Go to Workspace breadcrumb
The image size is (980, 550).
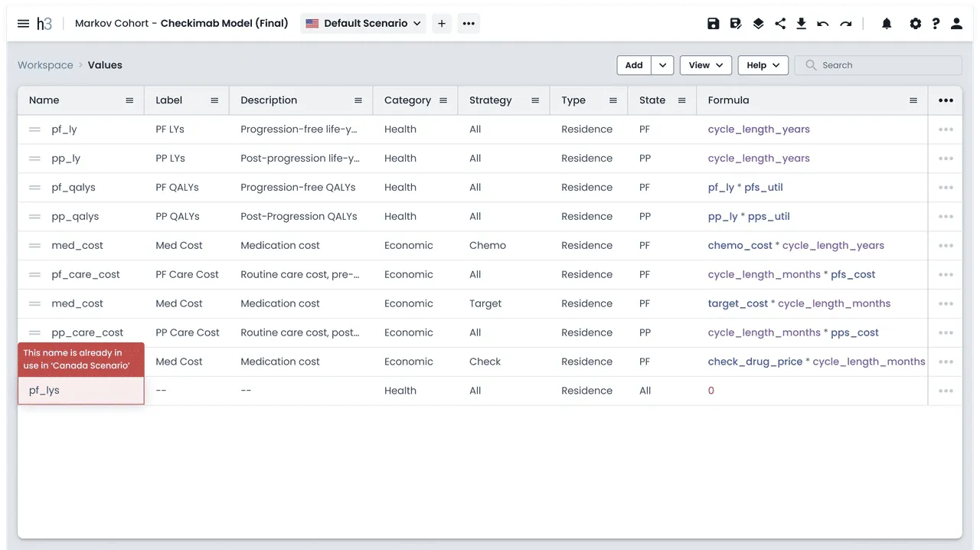pyautogui.click(x=45, y=65)
